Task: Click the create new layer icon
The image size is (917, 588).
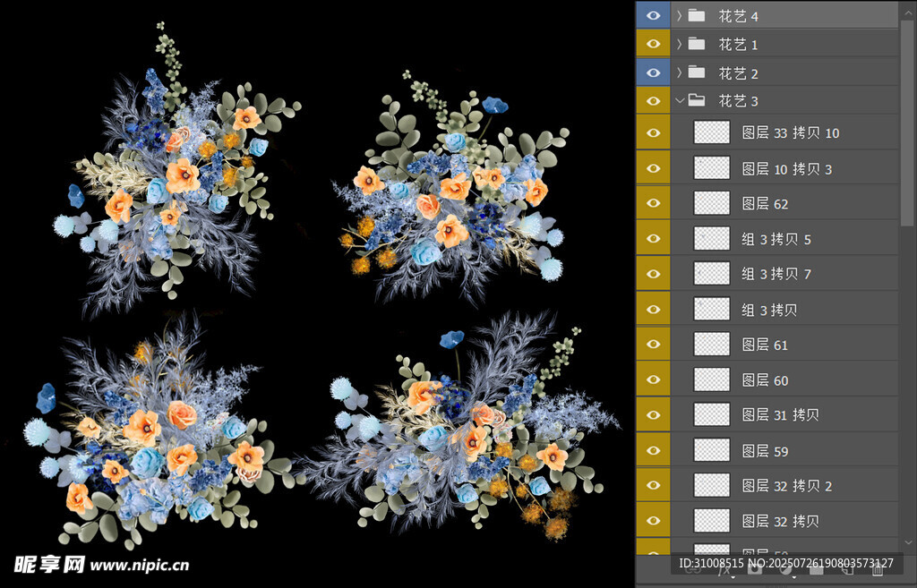Action: tap(847, 568)
